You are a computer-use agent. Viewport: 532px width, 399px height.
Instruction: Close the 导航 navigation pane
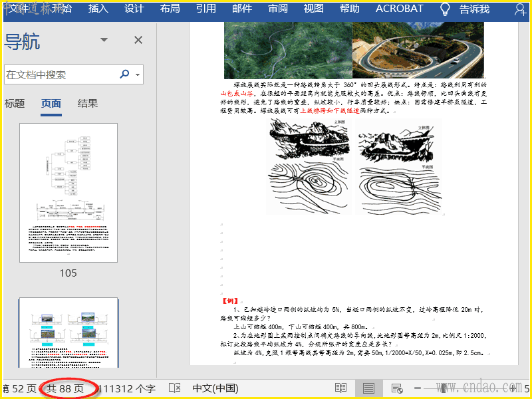click(138, 40)
